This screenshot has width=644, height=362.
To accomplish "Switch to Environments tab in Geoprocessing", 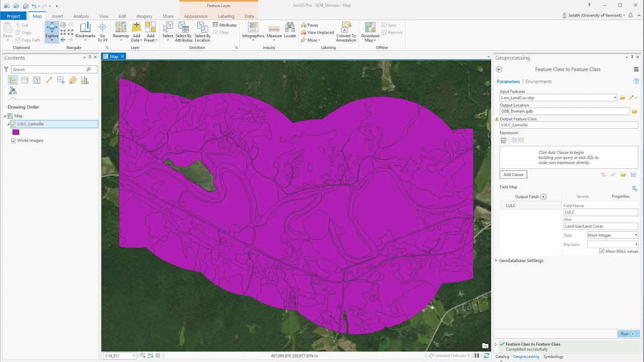I will (538, 81).
